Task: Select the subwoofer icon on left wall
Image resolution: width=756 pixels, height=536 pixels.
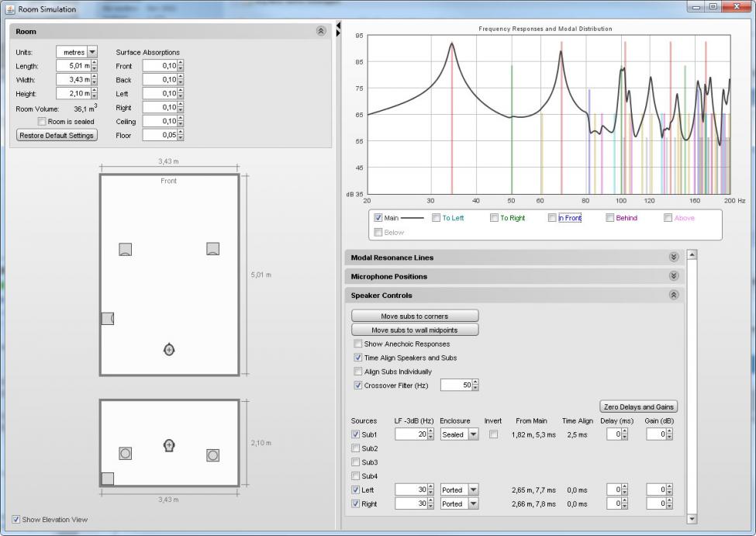Action: 107,319
